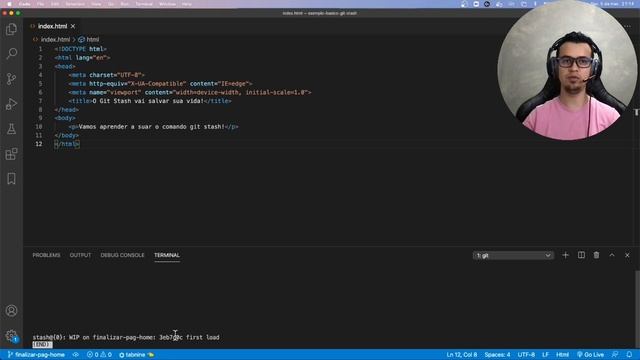640x360 pixels.
Task: Click the closing </html> tag on line 12
Action: [x=67, y=144]
